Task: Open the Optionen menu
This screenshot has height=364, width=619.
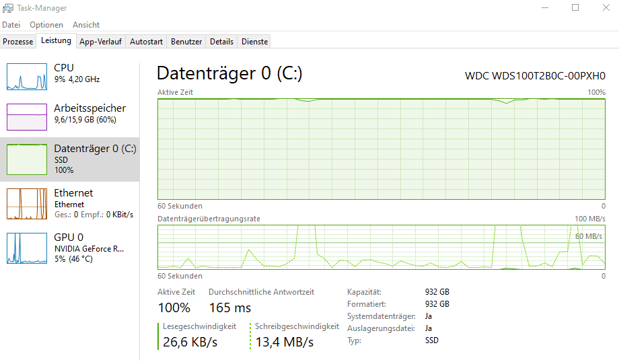Action: click(x=46, y=25)
